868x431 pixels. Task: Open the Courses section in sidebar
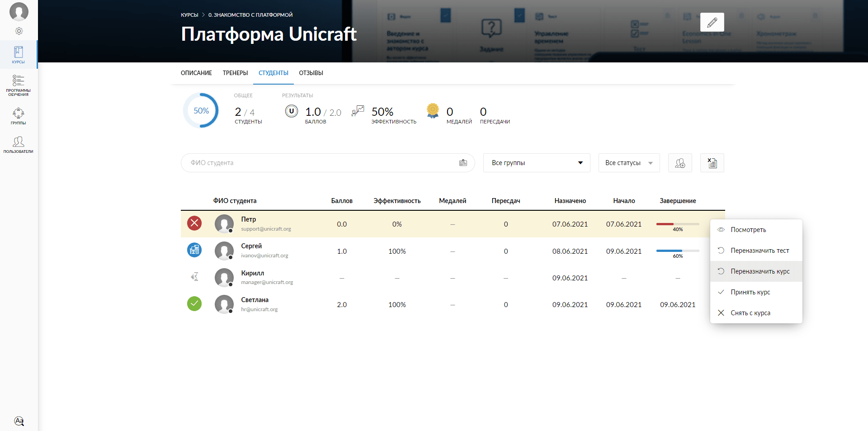pos(19,55)
